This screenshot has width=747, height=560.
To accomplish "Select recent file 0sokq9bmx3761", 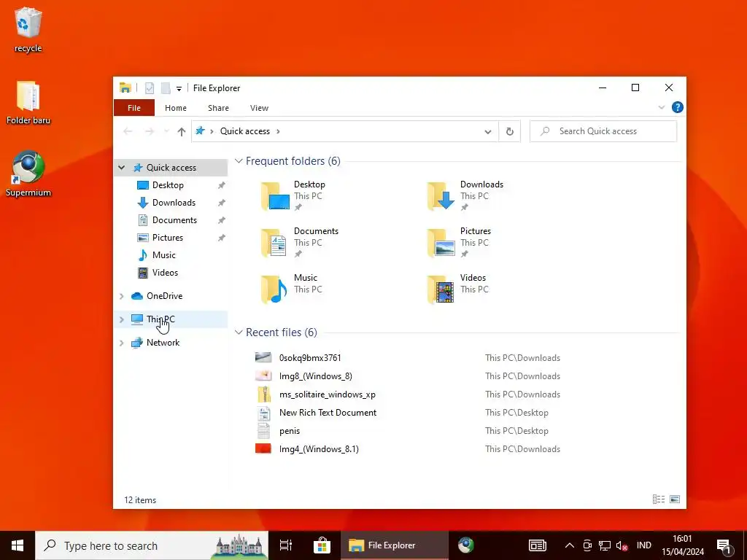I will click(309, 358).
